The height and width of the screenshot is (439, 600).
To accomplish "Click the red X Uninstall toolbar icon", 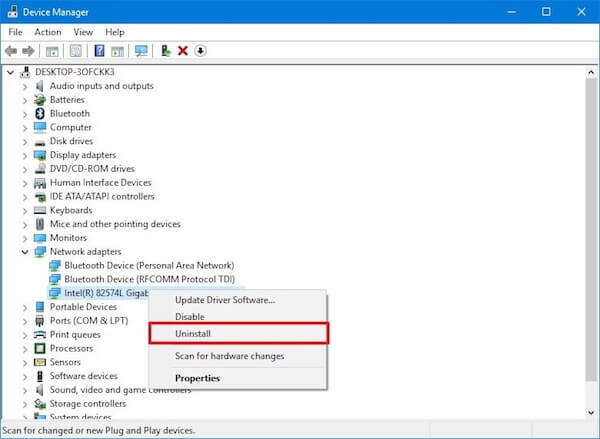I will (x=183, y=51).
